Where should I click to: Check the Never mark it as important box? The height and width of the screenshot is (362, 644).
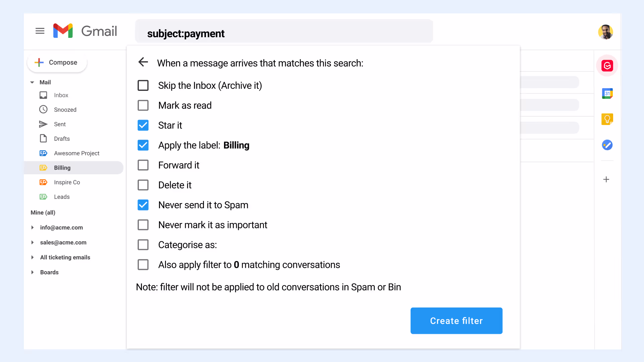click(143, 225)
